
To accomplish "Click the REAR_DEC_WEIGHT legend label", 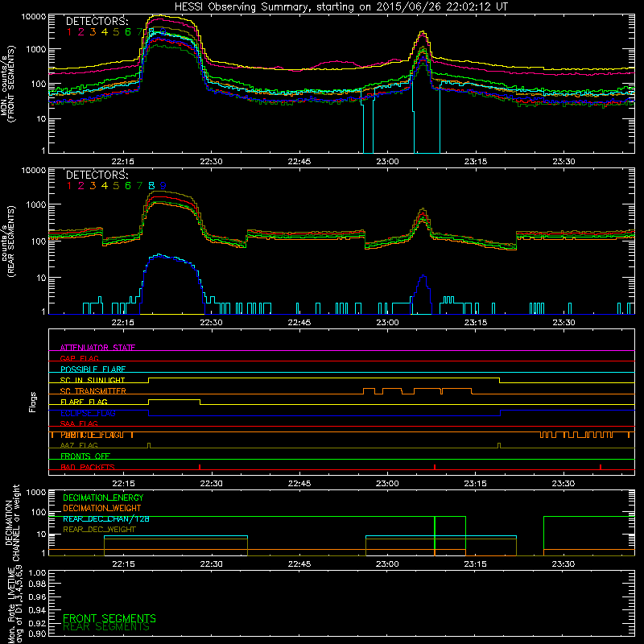I will 99,530.
